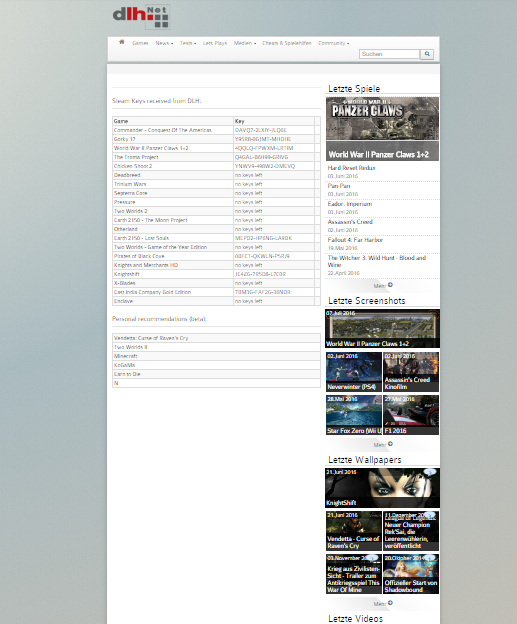Open Cheats & Spielehilfen menu item
Image resolution: width=517 pixels, height=624 pixels.
(x=287, y=43)
